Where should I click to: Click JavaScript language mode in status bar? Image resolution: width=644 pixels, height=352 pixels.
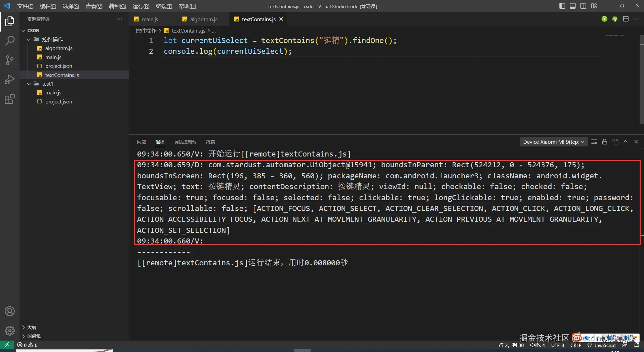coord(605,345)
